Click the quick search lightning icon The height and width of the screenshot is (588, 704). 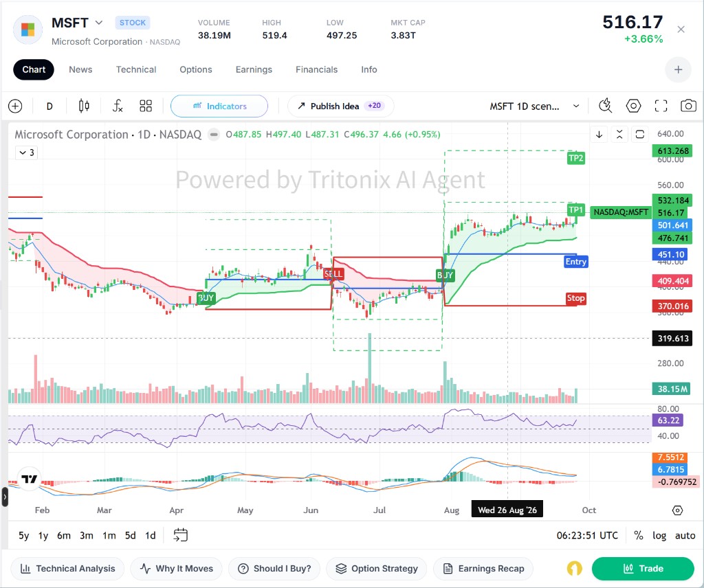[x=606, y=106]
